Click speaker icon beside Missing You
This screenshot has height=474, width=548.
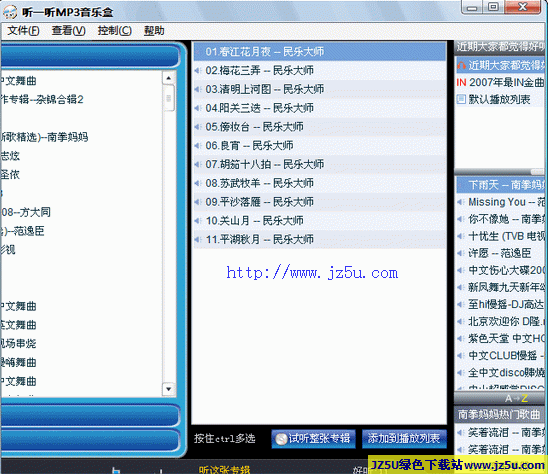click(x=461, y=202)
